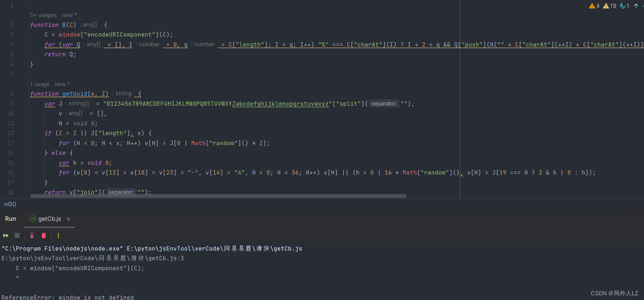
Task: Click the getUuid function name on line 8
Action: pyautogui.click(x=75, y=94)
